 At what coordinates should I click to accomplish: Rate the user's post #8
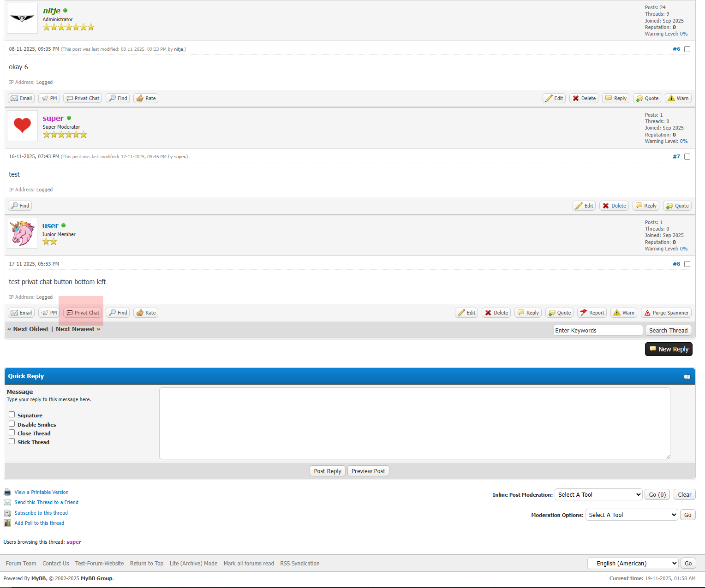(146, 313)
